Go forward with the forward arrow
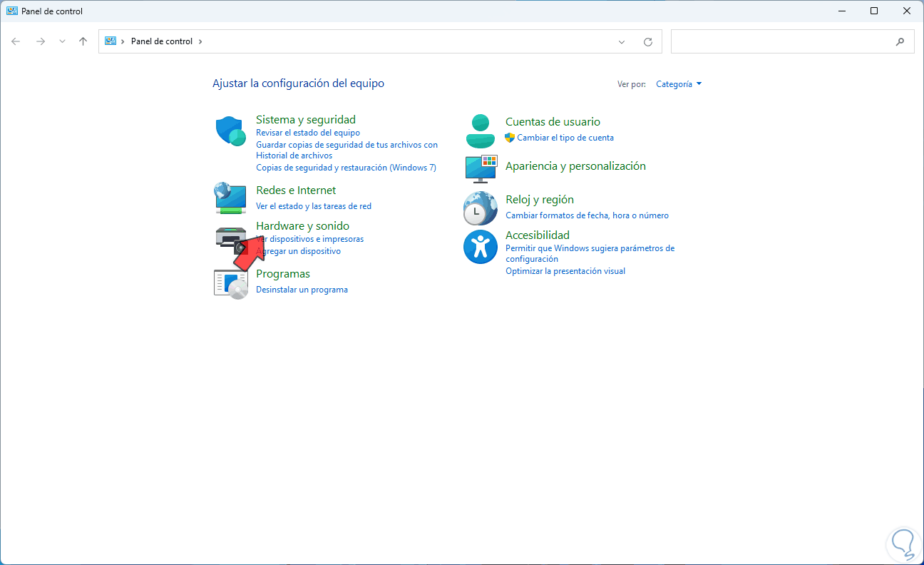Image resolution: width=924 pixels, height=565 pixels. click(41, 41)
